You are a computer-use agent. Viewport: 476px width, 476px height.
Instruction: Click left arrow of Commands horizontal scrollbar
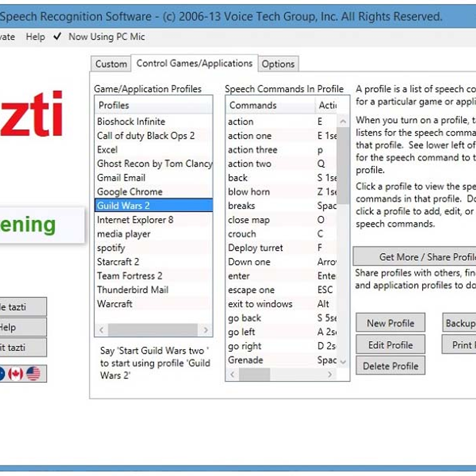pos(232,374)
